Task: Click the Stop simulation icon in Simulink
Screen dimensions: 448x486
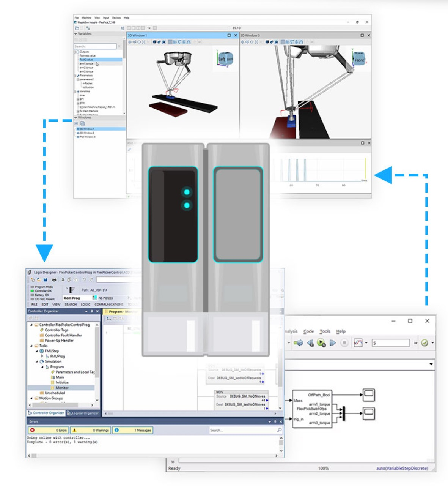Action: click(344, 343)
